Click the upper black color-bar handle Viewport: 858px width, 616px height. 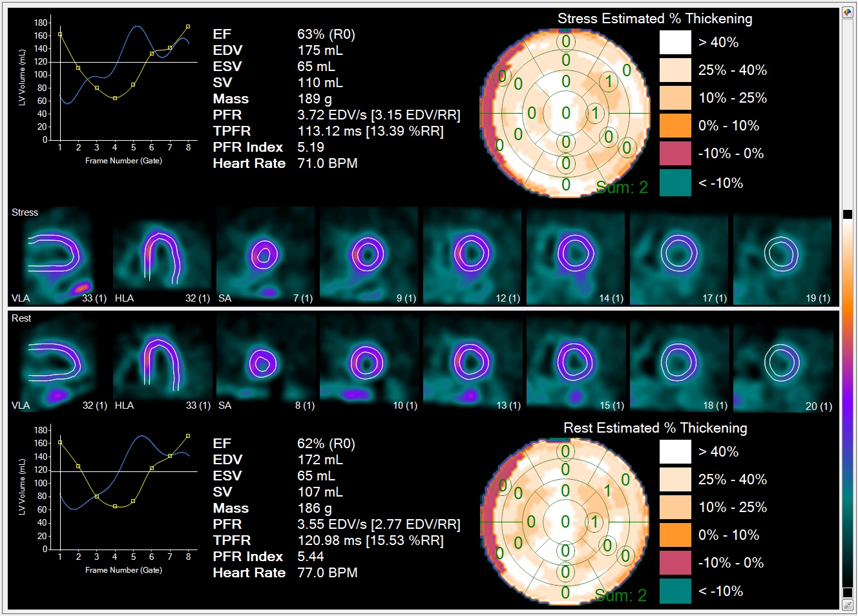pyautogui.click(x=848, y=214)
